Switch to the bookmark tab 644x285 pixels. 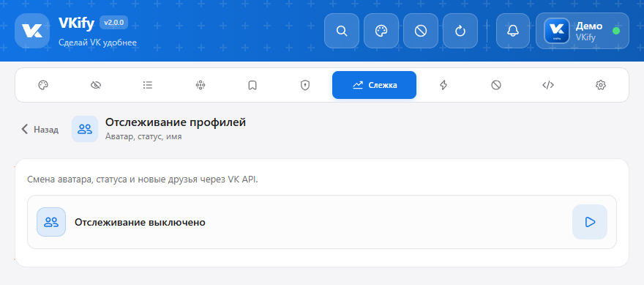click(252, 85)
